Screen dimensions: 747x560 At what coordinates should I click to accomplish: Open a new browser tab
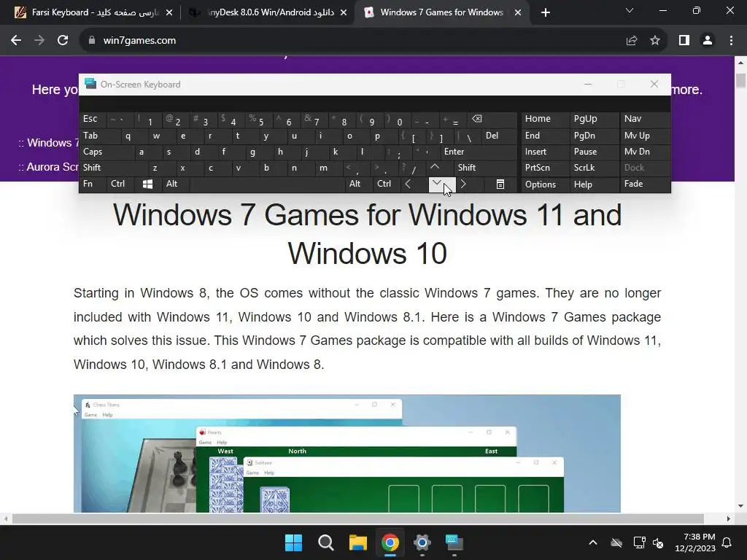(x=546, y=12)
